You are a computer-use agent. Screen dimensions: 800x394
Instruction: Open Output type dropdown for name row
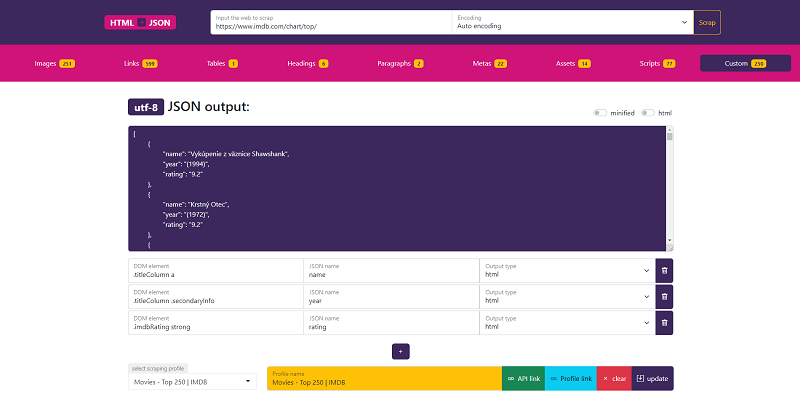pos(567,270)
